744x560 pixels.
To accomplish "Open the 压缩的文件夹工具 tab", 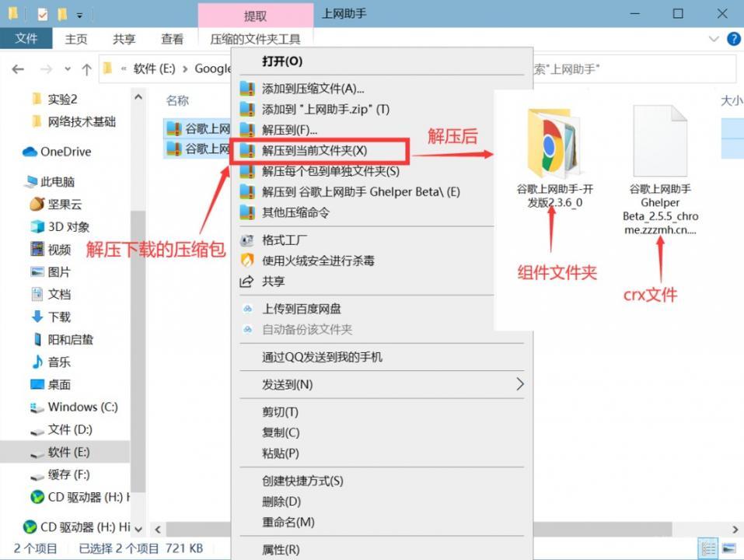I will click(x=255, y=39).
